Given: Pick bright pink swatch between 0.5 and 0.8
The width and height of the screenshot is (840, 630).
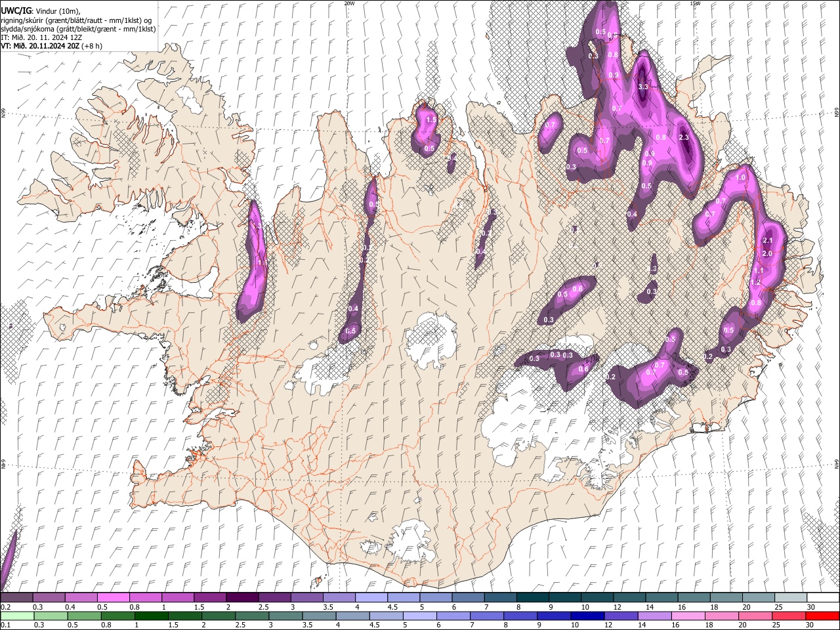Looking at the screenshot, I should coord(113,597).
